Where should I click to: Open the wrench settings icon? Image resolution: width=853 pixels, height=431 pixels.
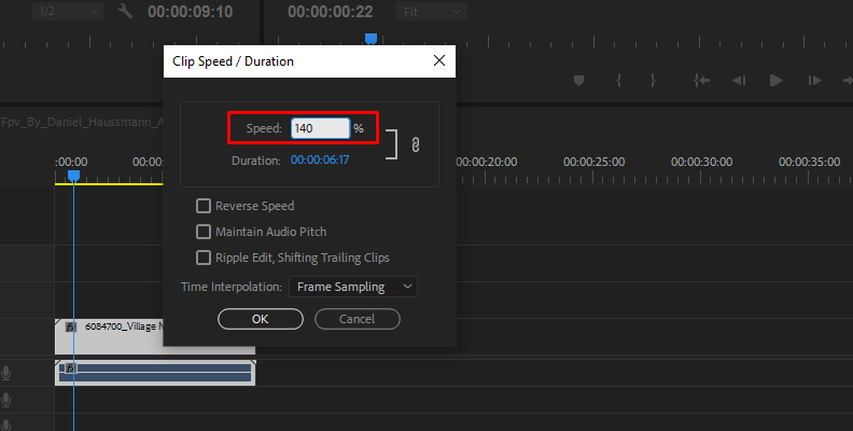point(125,11)
